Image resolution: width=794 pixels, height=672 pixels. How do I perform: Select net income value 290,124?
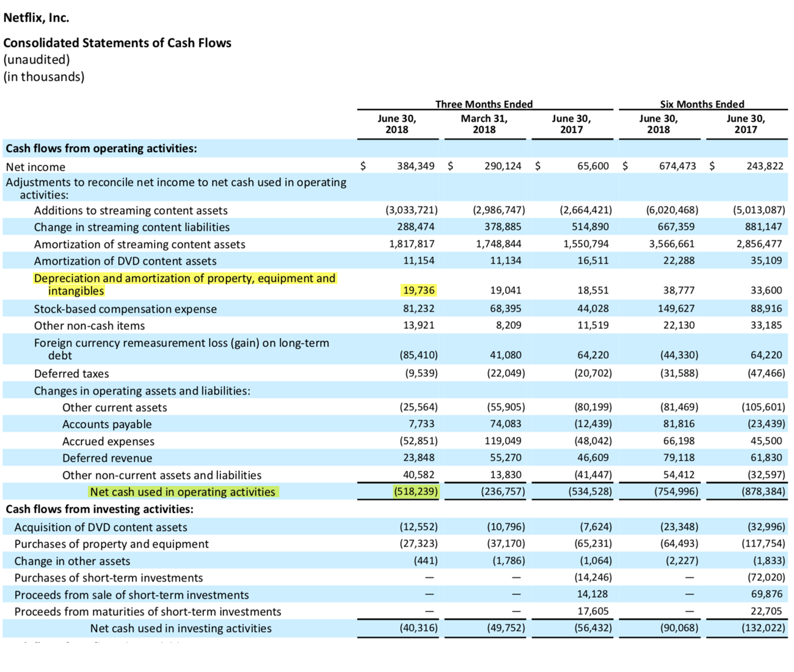click(503, 166)
